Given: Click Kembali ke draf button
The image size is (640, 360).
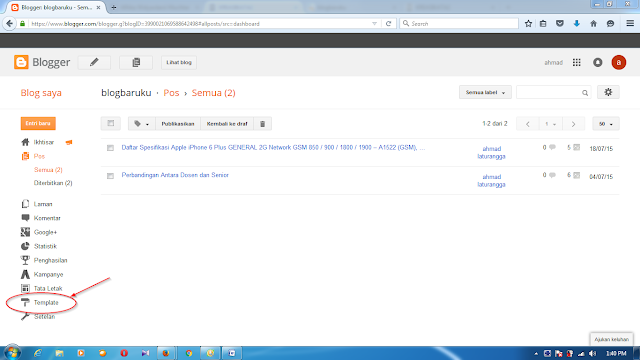Looking at the screenshot, I should [x=227, y=124].
